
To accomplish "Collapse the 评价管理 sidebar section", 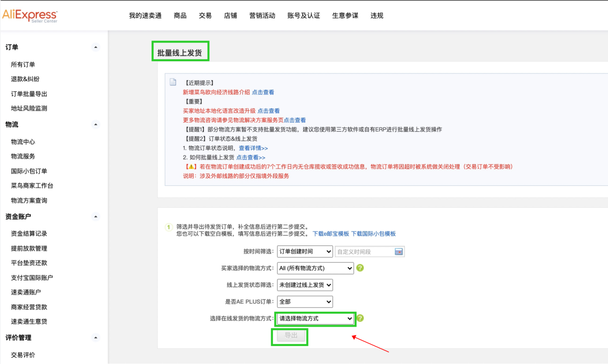I will coord(95,338).
